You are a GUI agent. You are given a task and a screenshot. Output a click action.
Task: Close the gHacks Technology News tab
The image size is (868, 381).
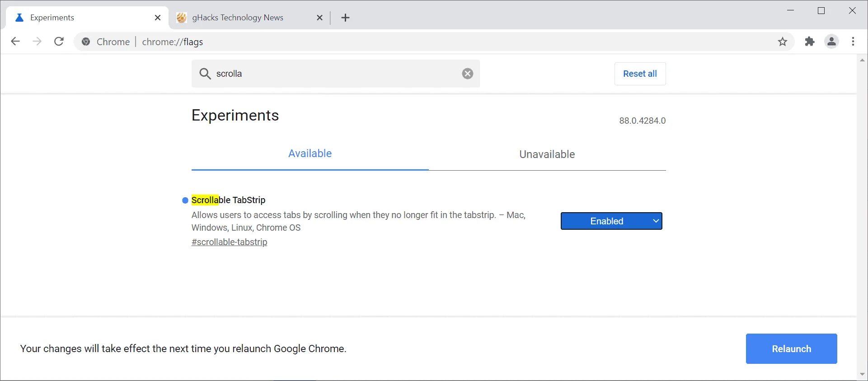(319, 18)
